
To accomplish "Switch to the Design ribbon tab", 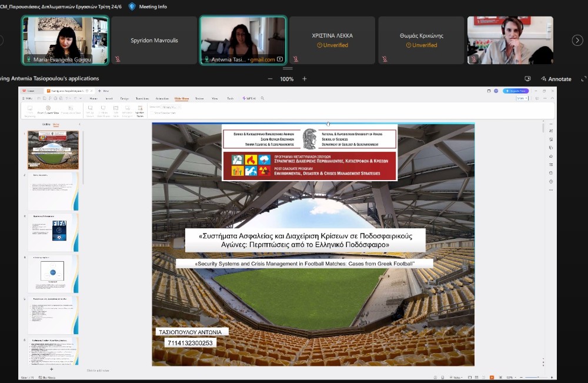I will point(125,98).
